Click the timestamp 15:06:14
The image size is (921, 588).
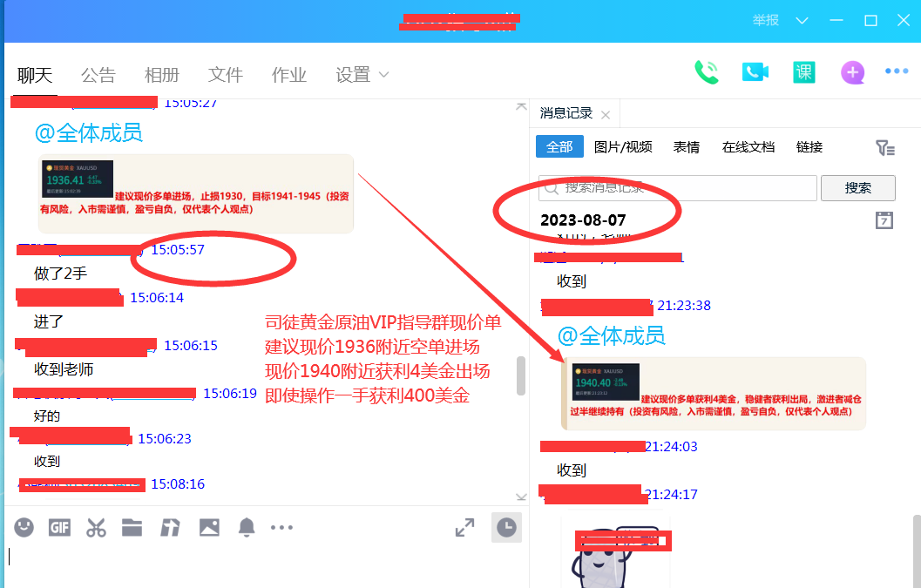(x=157, y=298)
